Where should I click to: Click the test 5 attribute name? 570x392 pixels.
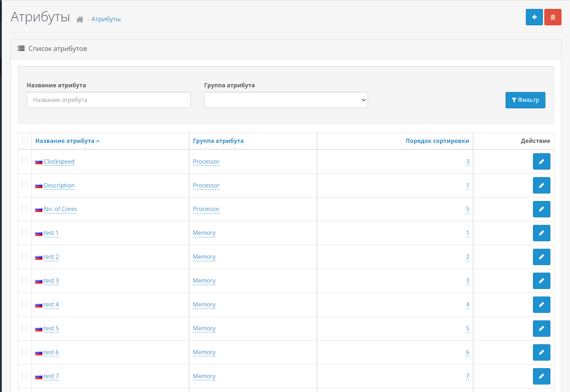coord(51,328)
